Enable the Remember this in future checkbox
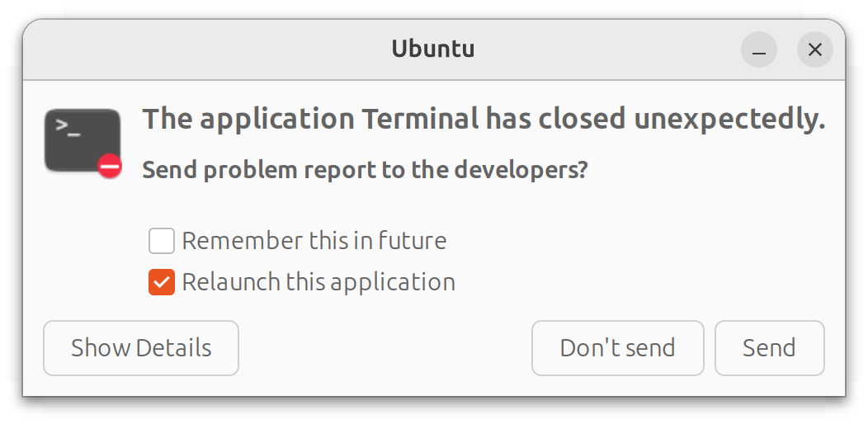 click(162, 241)
